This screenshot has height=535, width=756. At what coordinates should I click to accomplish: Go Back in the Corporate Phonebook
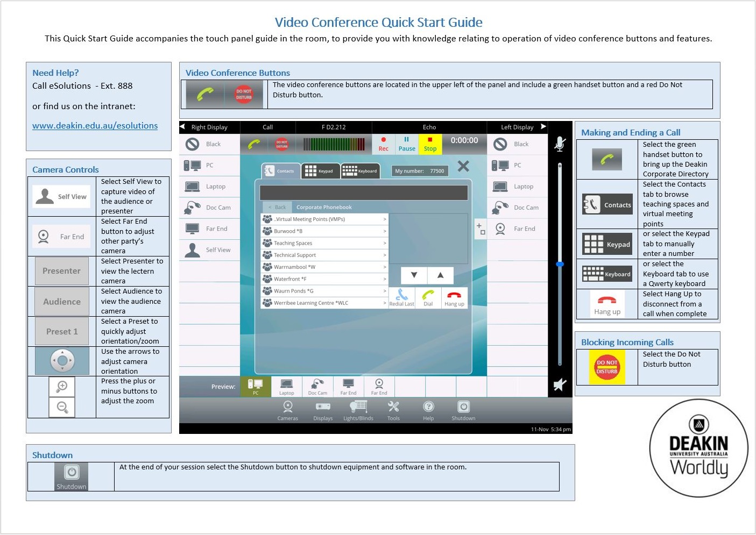(x=277, y=207)
